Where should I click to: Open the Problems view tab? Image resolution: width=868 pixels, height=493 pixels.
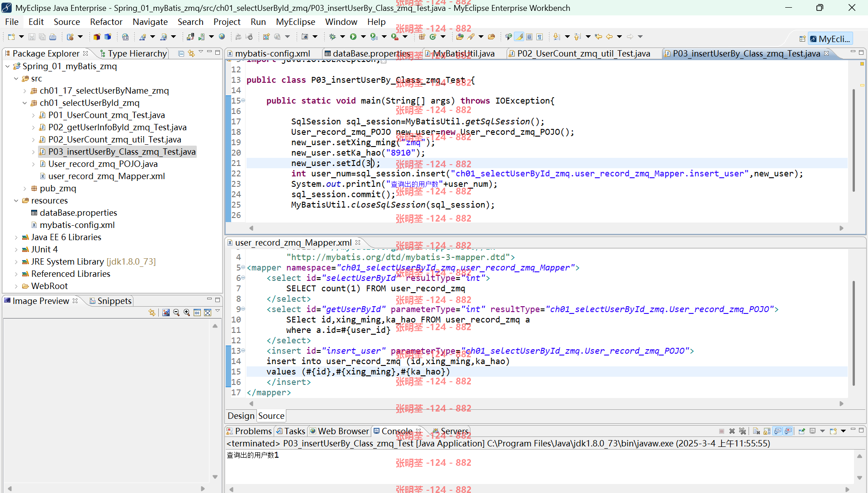(x=249, y=431)
